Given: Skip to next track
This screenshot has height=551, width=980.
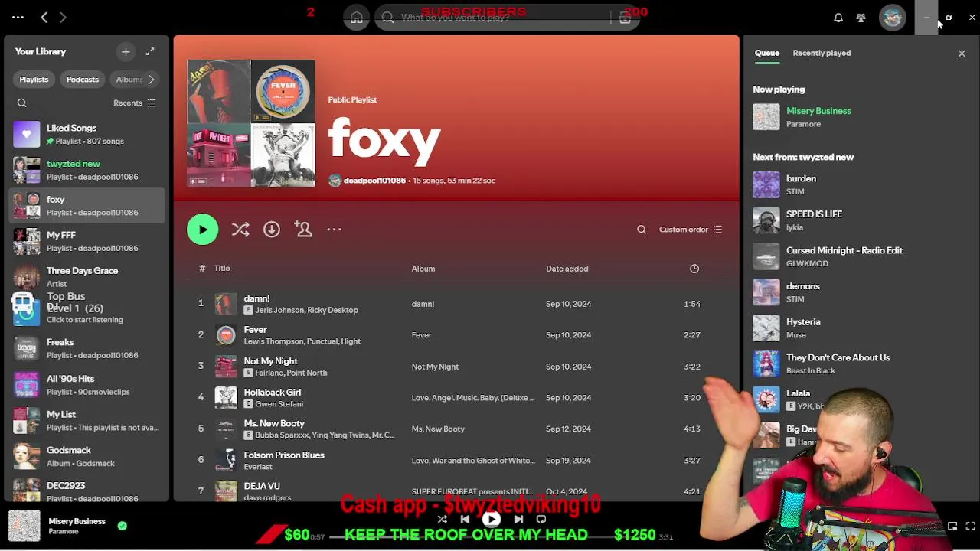Looking at the screenshot, I should pyautogui.click(x=518, y=519).
